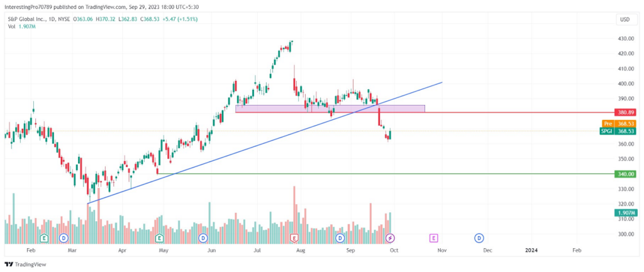Screen dimensions: 644x272
Task: Click the May label on time axis
Action: (164, 250)
